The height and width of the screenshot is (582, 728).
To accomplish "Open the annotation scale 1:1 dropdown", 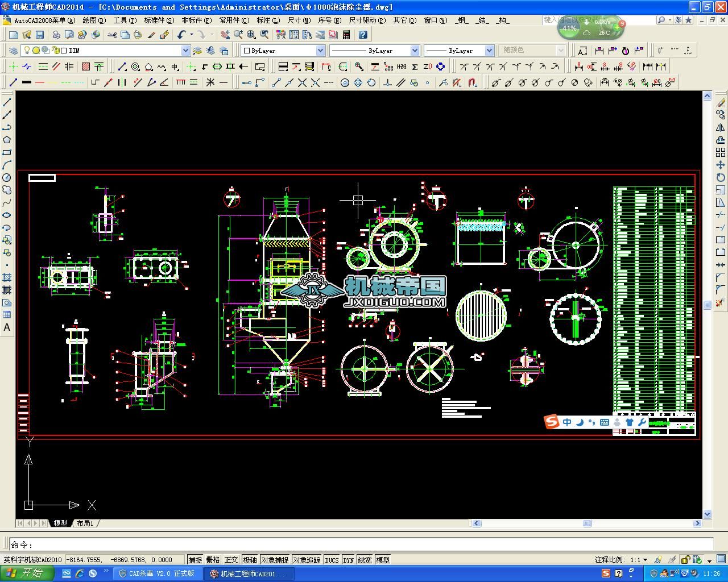I will [x=645, y=560].
